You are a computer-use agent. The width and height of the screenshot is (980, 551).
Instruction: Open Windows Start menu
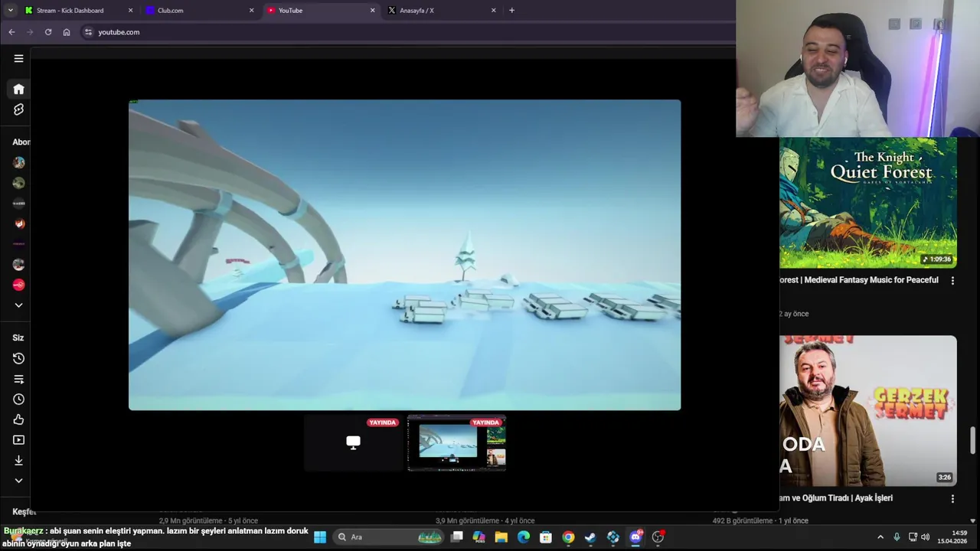click(320, 537)
